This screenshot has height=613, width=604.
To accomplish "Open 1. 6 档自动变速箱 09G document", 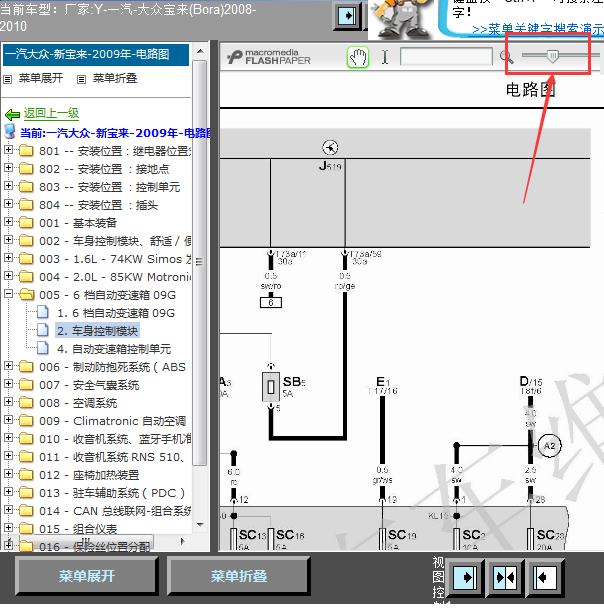I will click(116, 313).
